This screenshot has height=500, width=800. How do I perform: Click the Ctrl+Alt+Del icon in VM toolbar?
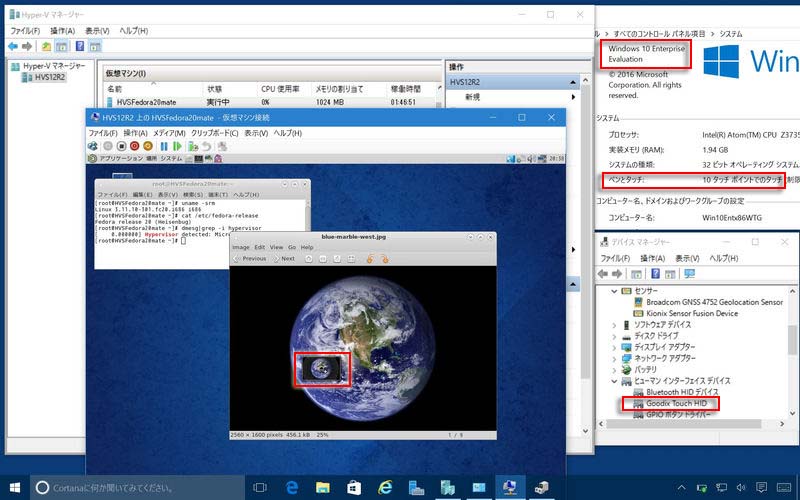tap(93, 146)
